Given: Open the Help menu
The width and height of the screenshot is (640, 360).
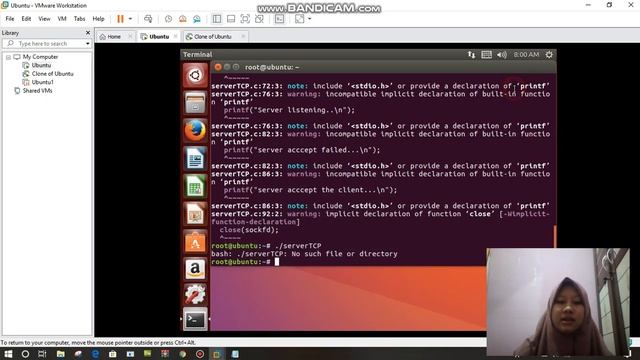Looking at the screenshot, I should (98, 19).
